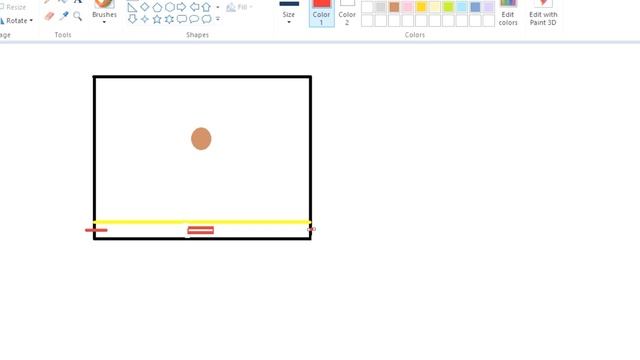
Task: Pick the light gray color swatch
Action: tap(380, 7)
